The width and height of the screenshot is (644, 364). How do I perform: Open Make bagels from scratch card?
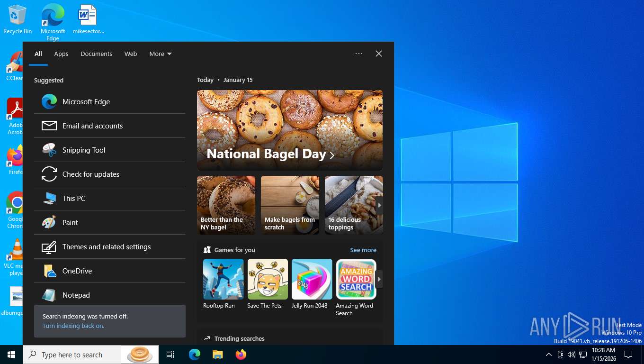[x=290, y=205]
